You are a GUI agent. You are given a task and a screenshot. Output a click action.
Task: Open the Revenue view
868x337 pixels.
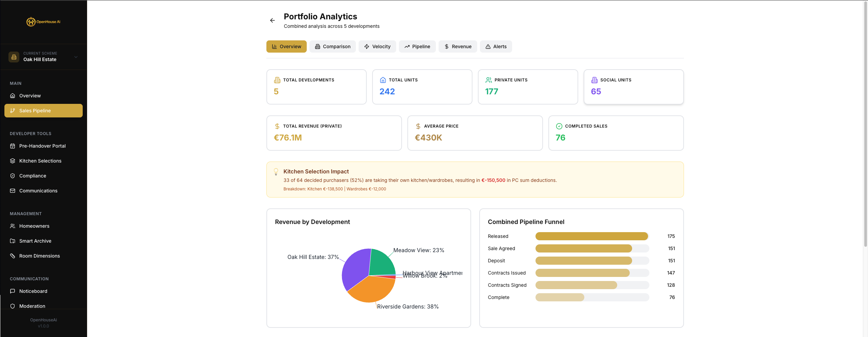coord(458,46)
